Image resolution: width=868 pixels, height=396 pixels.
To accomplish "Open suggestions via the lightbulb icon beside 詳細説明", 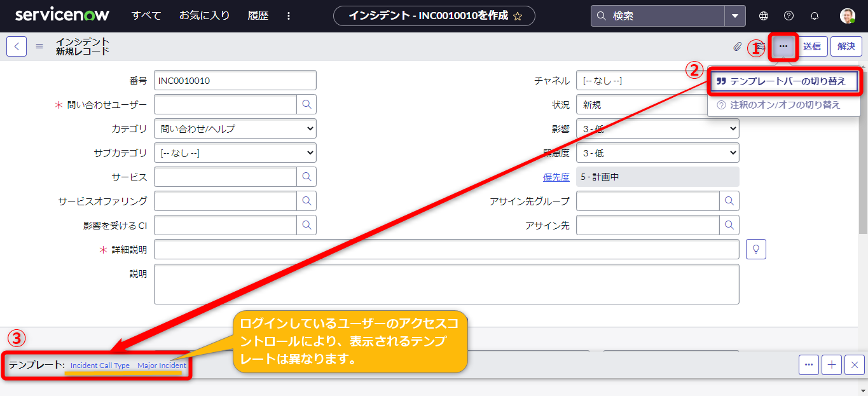I will point(757,249).
